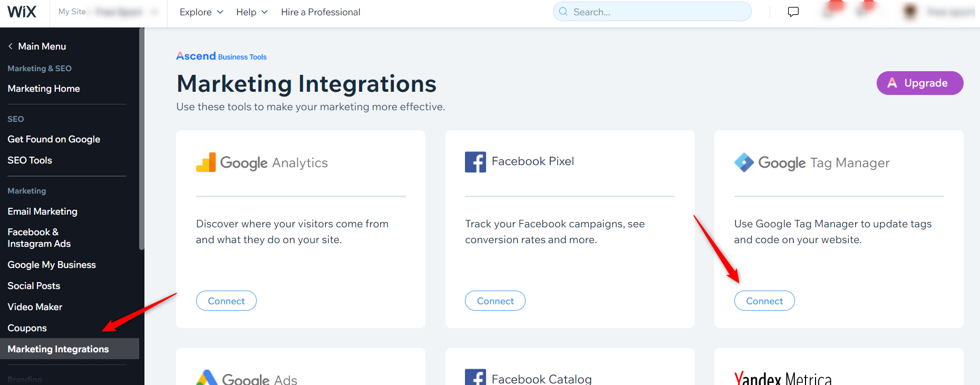Image resolution: width=980 pixels, height=385 pixels.
Task: Click the Facebook Pixel logo icon
Action: (x=475, y=162)
